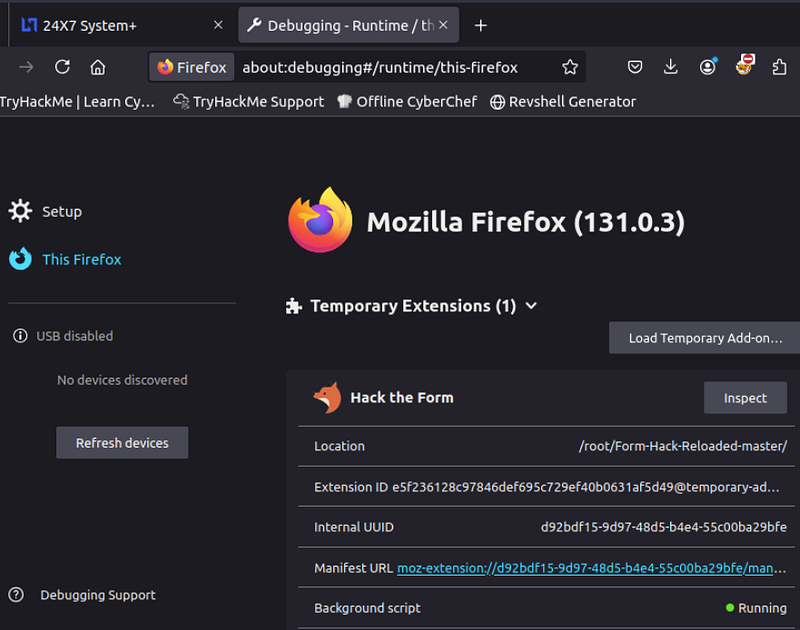Open the Firefox account menu

click(708, 67)
